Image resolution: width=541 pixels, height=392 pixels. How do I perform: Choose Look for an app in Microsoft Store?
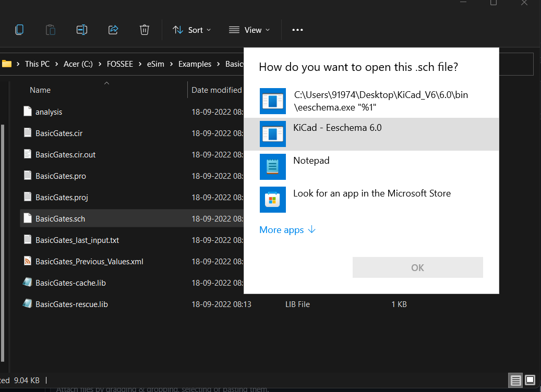371,200
